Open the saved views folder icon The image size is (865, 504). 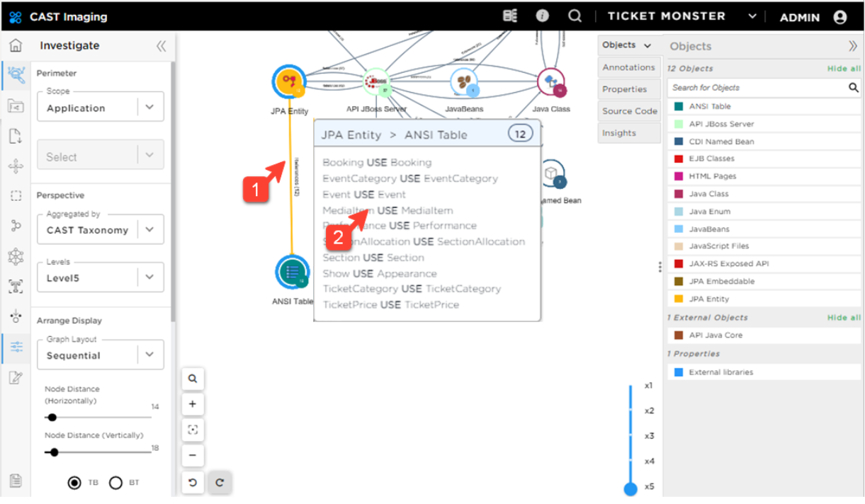15,106
